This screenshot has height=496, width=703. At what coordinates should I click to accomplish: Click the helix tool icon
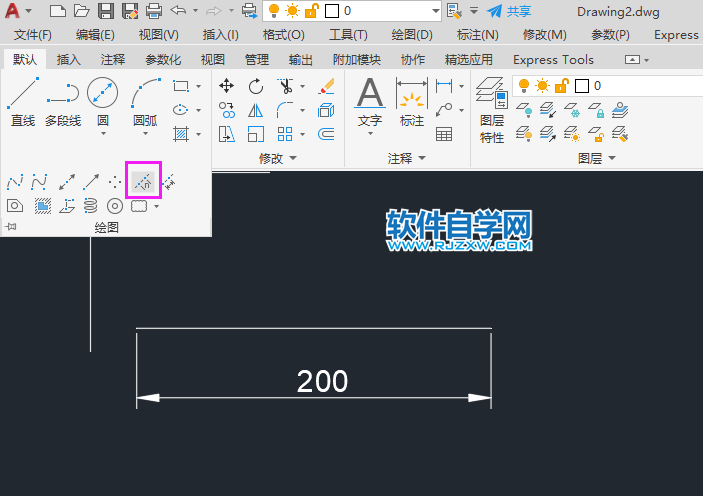coord(91,206)
